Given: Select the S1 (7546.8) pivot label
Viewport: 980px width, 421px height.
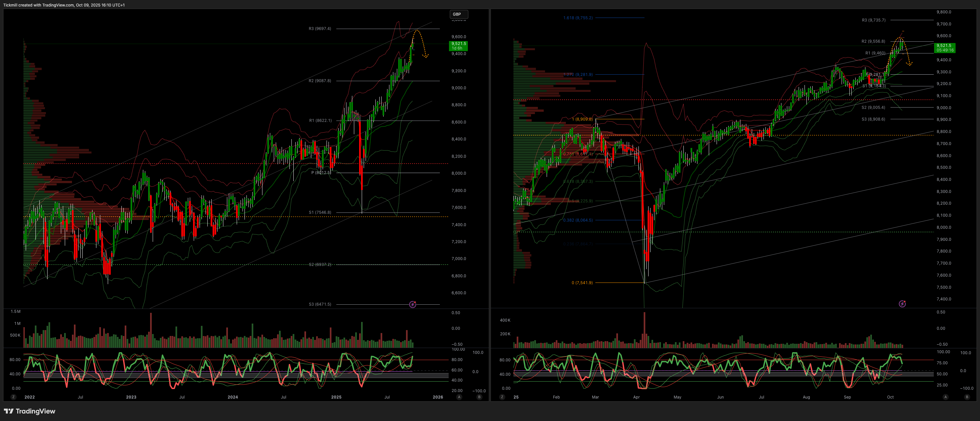Looking at the screenshot, I should (320, 212).
